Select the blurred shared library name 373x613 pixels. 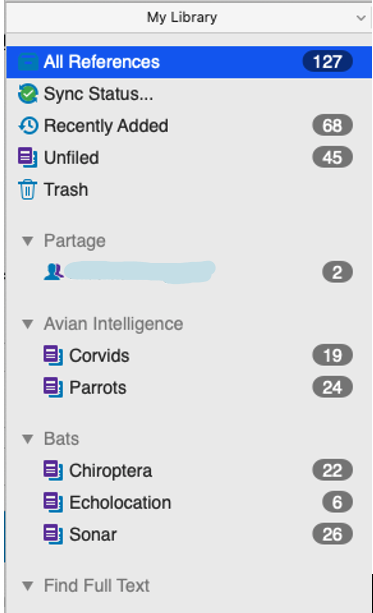pos(140,272)
